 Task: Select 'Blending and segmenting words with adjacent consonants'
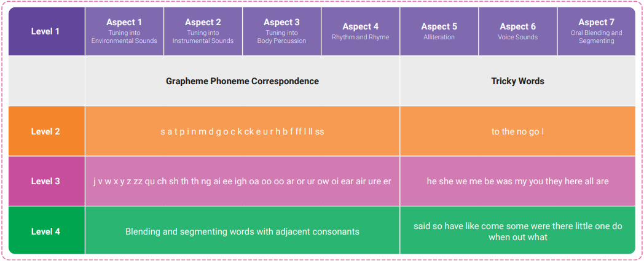tap(242, 232)
